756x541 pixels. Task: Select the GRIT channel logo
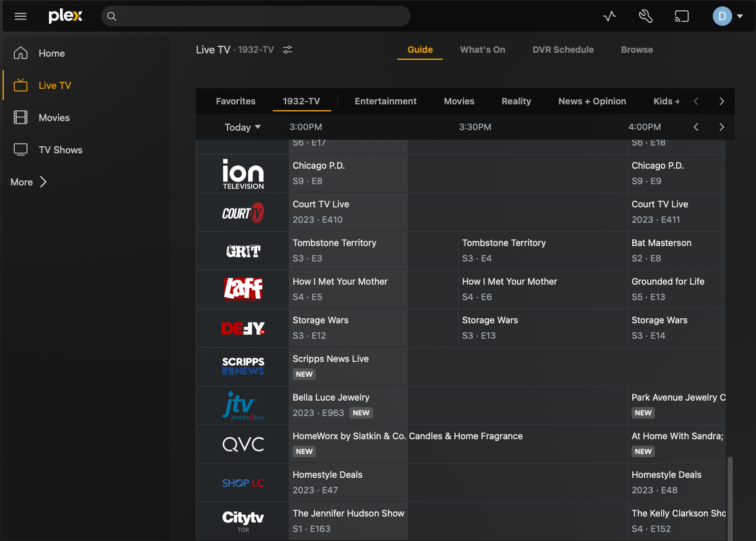243,251
